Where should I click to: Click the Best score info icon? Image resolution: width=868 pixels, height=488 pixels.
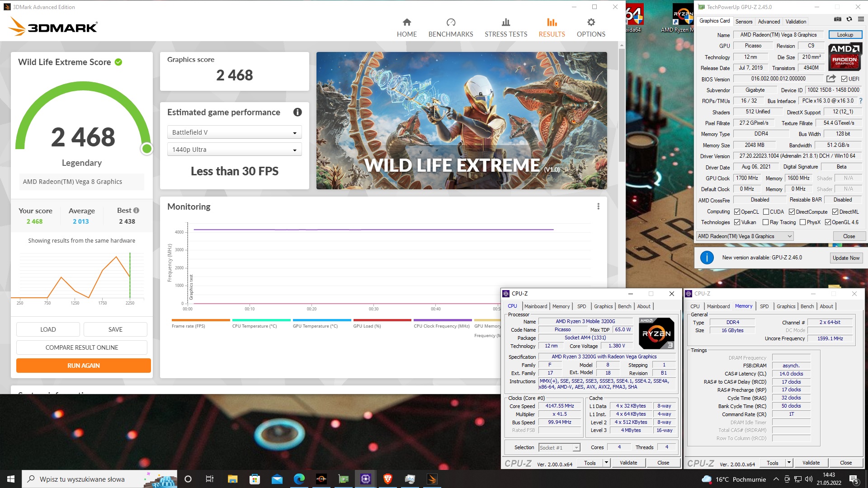136,211
